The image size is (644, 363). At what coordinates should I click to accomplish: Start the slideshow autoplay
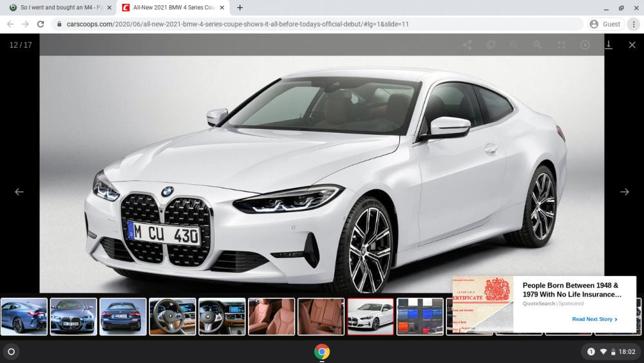pos(585,44)
